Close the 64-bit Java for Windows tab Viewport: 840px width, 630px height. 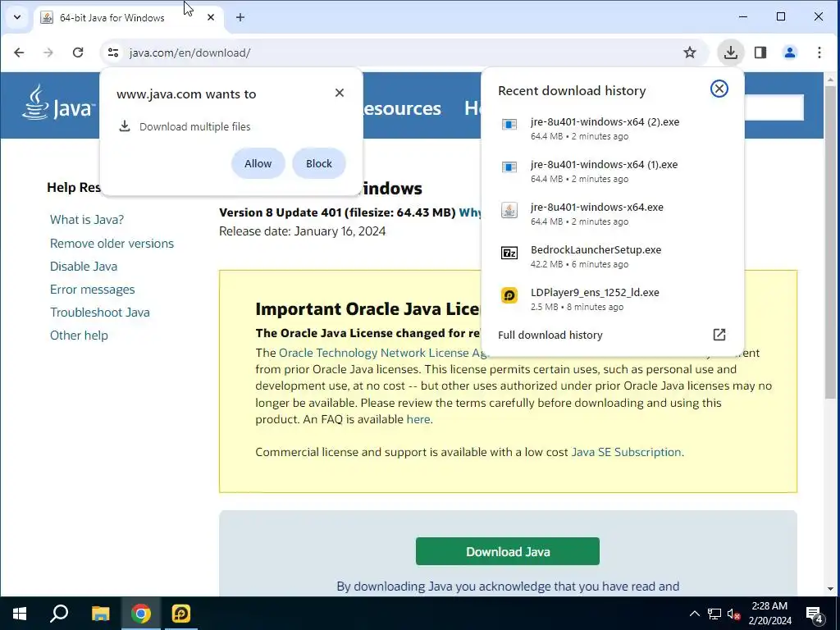coord(211,17)
